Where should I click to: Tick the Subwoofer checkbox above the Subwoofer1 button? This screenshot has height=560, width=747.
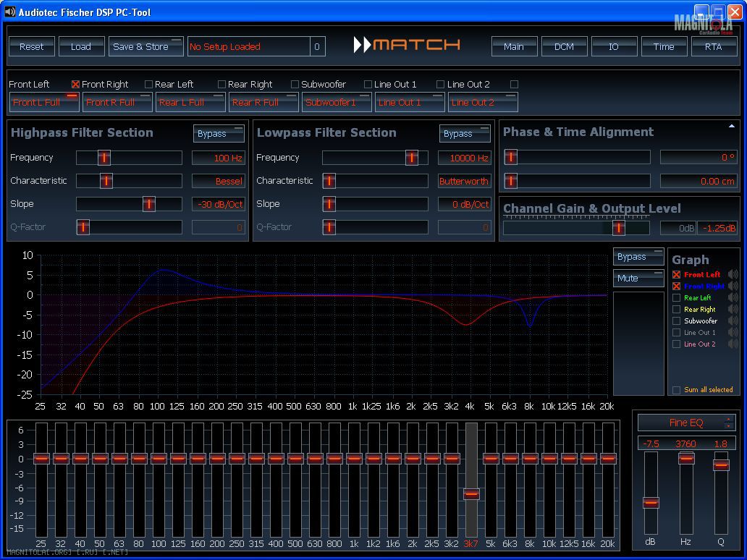click(295, 84)
